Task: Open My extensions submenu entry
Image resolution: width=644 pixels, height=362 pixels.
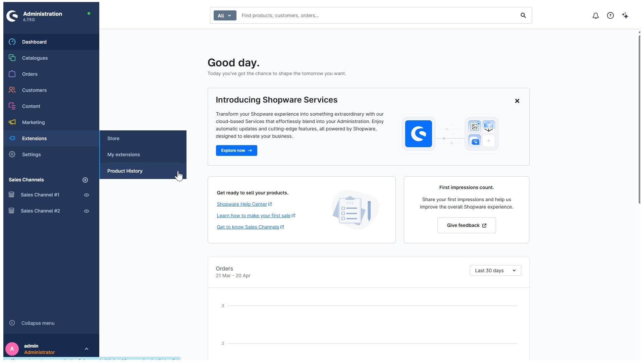Action: pyautogui.click(x=143, y=155)
